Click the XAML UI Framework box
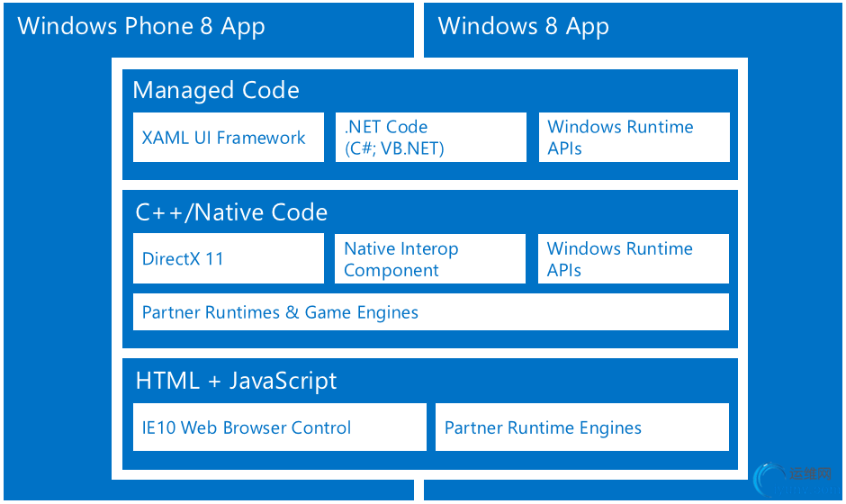 point(229,137)
